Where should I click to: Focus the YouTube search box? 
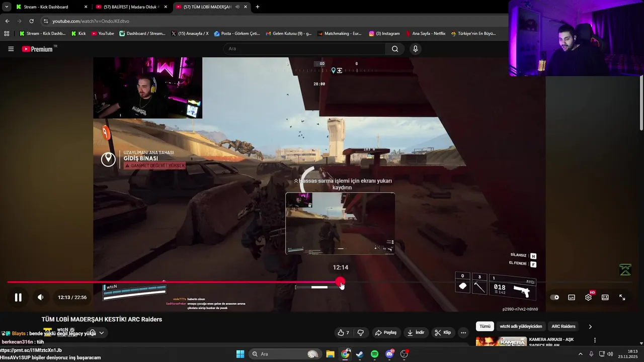pos(305,49)
